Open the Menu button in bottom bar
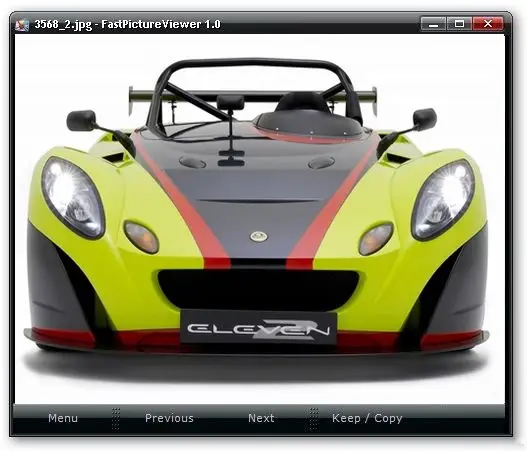527x451 pixels. [63, 418]
